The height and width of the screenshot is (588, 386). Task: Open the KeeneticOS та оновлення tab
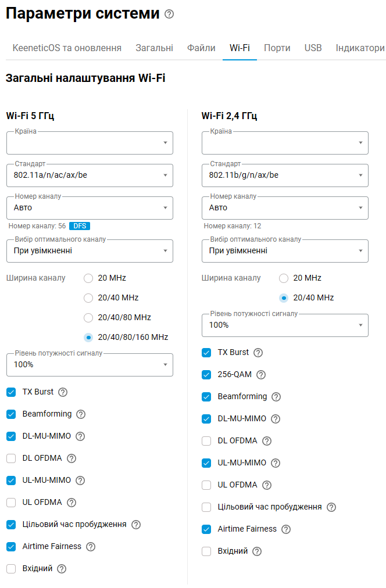tap(67, 48)
